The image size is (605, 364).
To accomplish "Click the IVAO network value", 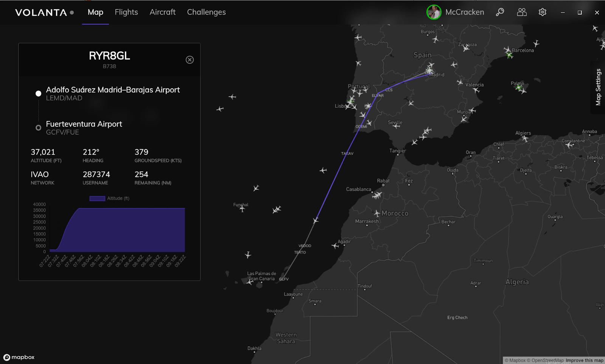I will point(40,174).
